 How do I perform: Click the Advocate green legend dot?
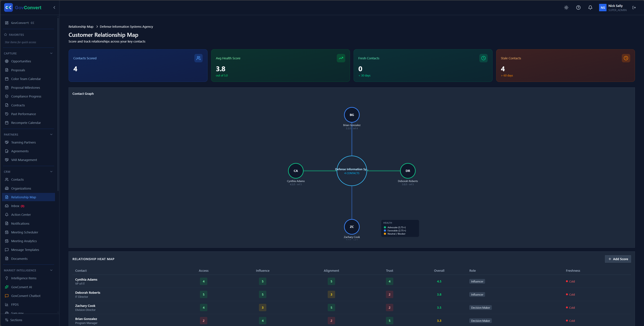(x=385, y=227)
